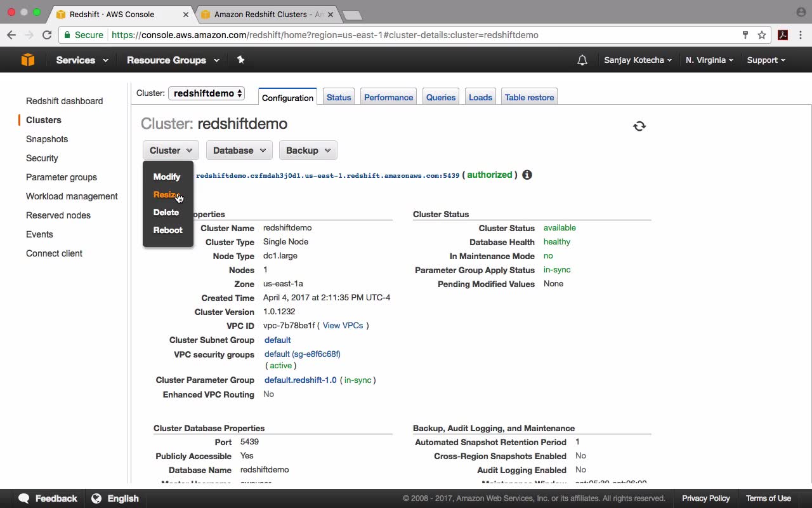The height and width of the screenshot is (508, 812).
Task: Click the AWS cube home icon
Action: pos(27,60)
